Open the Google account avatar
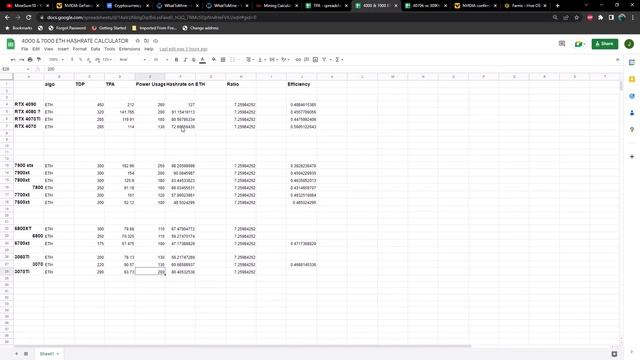This screenshot has height=360, width=640. pos(629,44)
